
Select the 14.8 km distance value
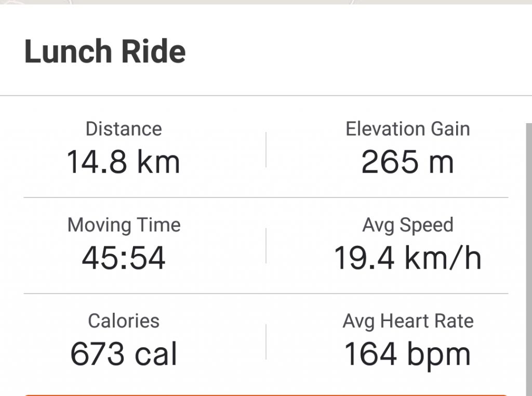[124, 162]
